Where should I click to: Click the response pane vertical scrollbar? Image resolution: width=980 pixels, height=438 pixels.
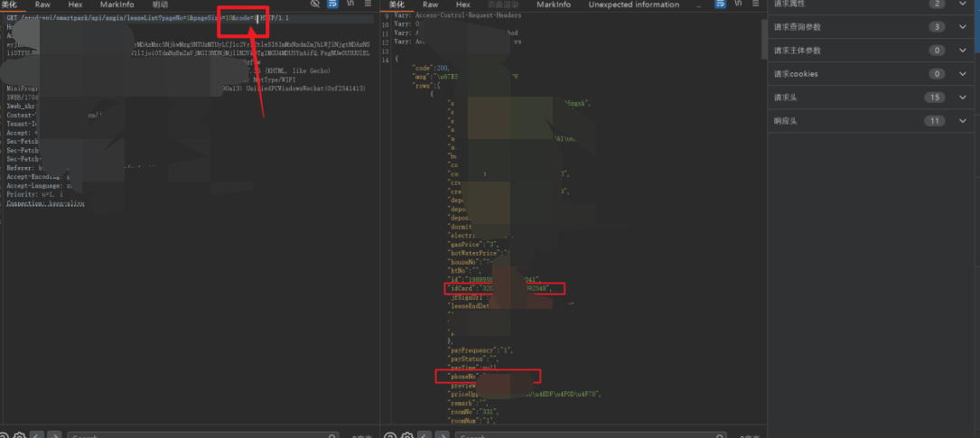click(764, 39)
